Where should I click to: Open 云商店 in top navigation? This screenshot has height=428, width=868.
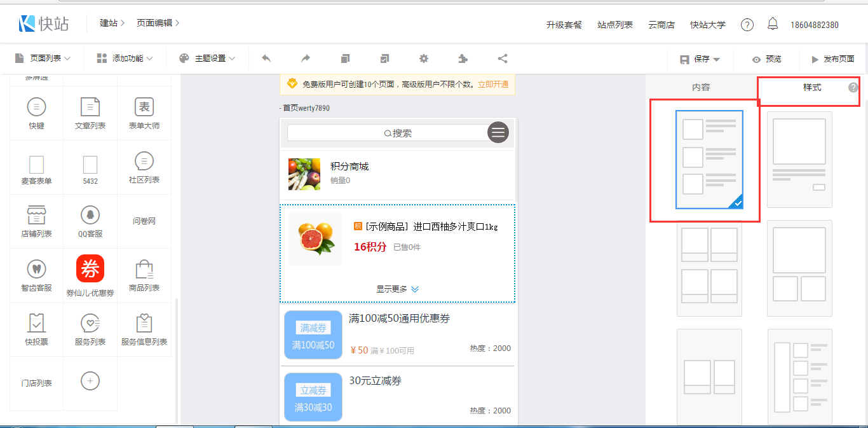pyautogui.click(x=661, y=25)
